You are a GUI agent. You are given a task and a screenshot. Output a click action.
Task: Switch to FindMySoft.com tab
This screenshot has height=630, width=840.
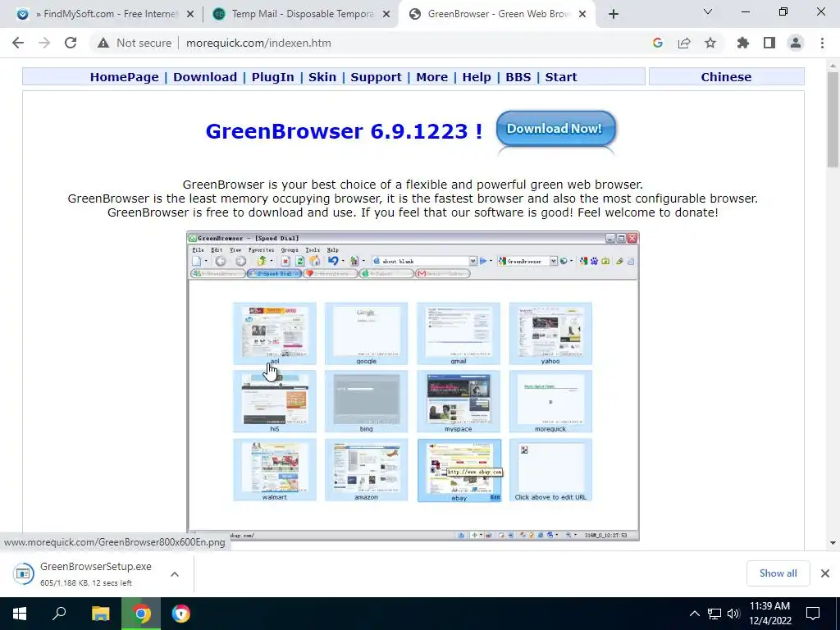click(105, 14)
